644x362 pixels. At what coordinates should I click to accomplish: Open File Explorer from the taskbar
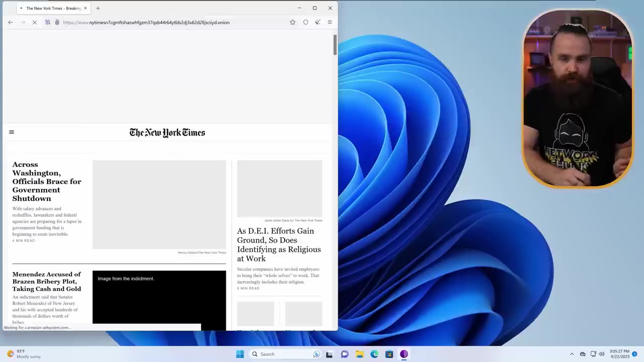coord(359,354)
